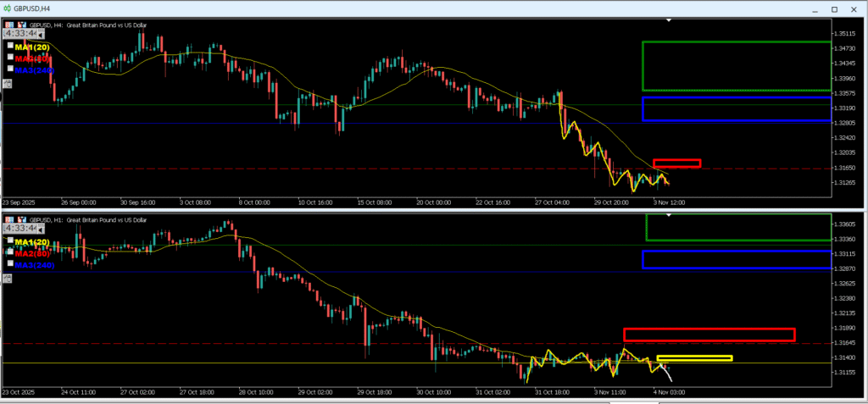868x404 pixels.
Task: Click the mouse icon button in H4 chart
Action: 8,83
